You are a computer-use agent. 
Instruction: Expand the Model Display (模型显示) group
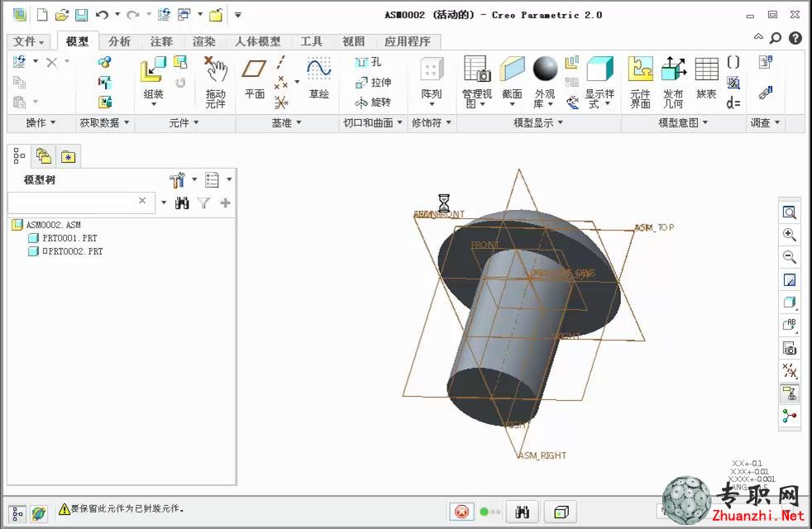[x=538, y=122]
